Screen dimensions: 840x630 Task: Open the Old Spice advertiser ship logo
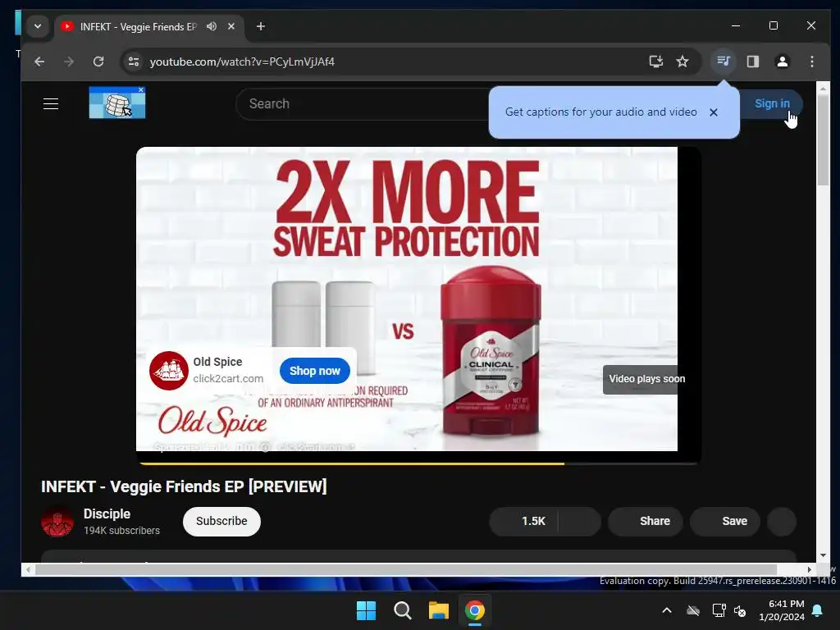(169, 370)
